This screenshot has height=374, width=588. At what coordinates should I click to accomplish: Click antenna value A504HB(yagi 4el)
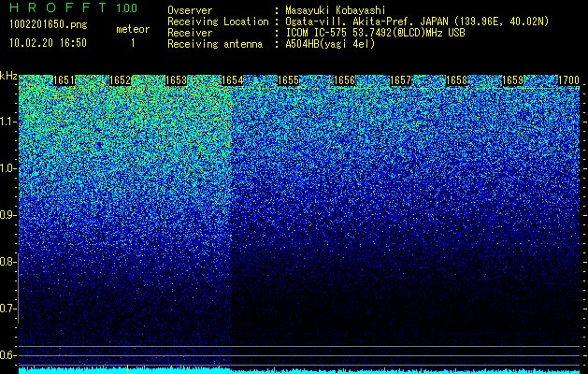[330, 44]
